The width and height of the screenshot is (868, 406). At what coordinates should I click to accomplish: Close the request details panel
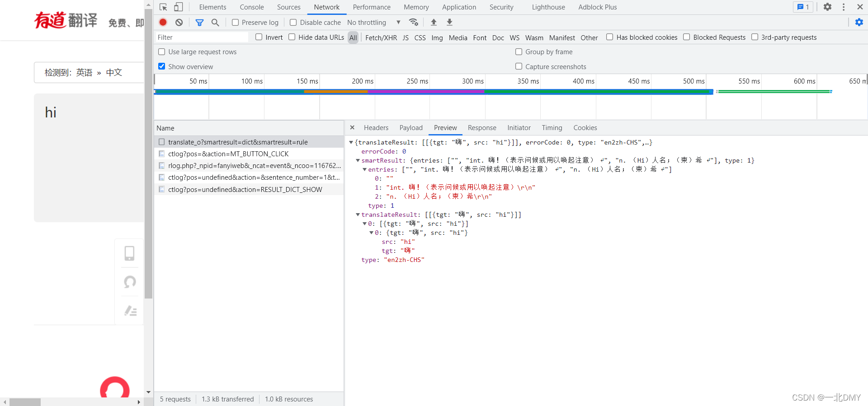coord(352,127)
